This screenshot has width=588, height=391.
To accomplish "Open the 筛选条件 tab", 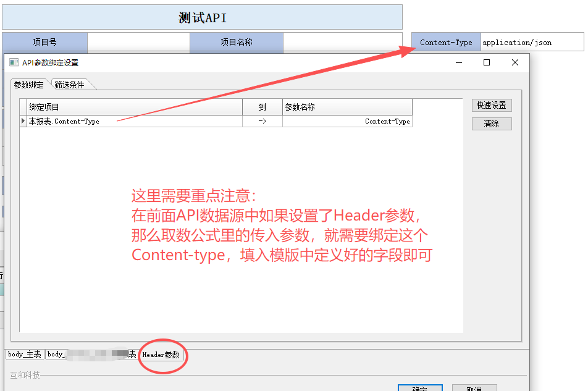I will (69, 85).
